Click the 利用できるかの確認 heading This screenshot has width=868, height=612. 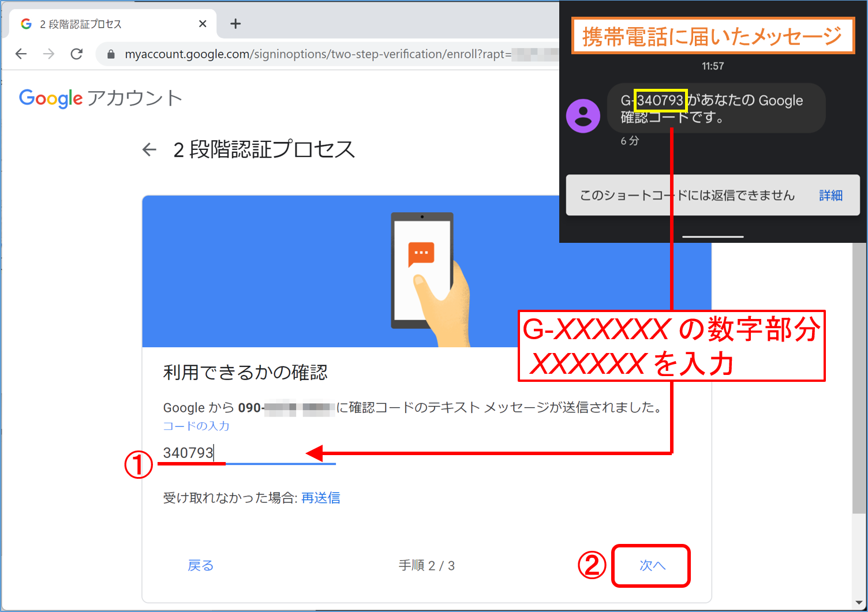point(245,373)
